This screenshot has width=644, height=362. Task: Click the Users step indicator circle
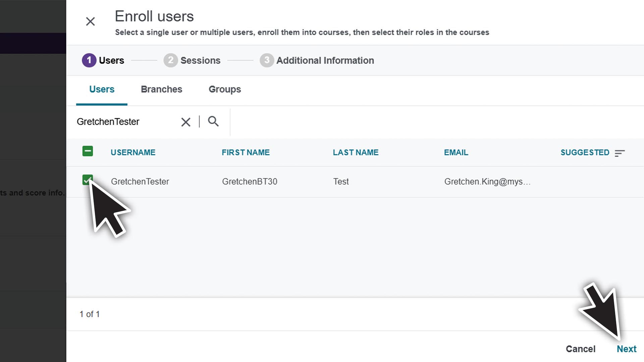click(x=89, y=60)
